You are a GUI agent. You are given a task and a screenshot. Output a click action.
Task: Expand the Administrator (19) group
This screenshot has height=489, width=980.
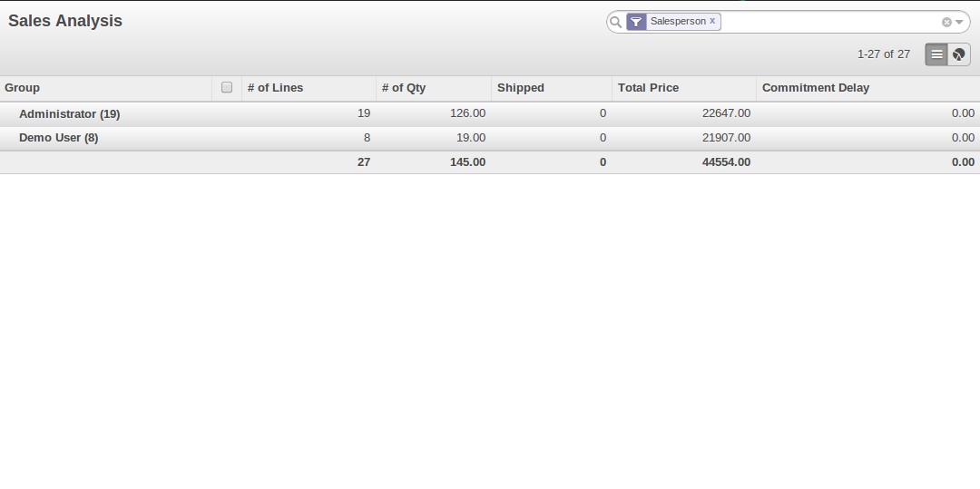coord(69,114)
